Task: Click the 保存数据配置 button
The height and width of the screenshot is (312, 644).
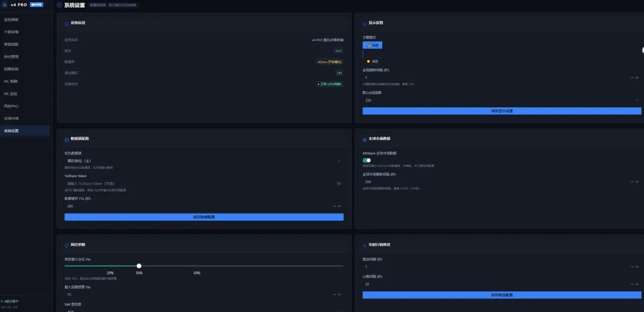Action: point(204,217)
